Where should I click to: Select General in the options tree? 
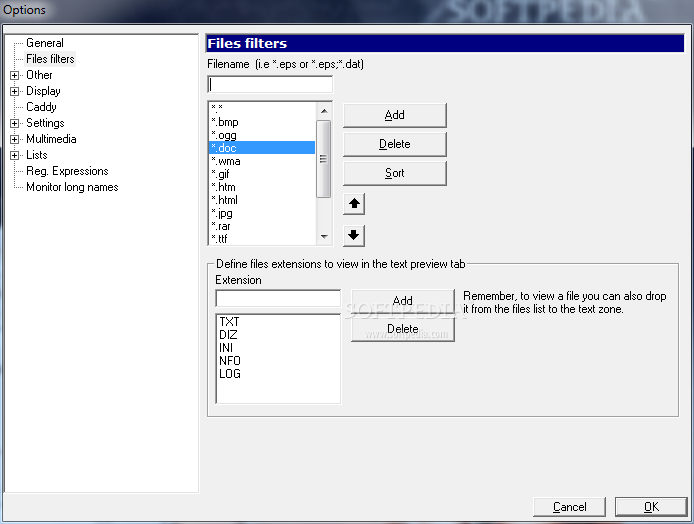pyautogui.click(x=45, y=43)
